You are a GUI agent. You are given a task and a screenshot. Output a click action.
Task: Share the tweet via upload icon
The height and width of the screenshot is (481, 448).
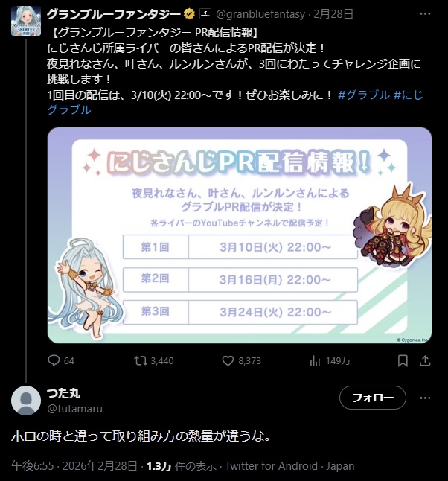coord(425,360)
